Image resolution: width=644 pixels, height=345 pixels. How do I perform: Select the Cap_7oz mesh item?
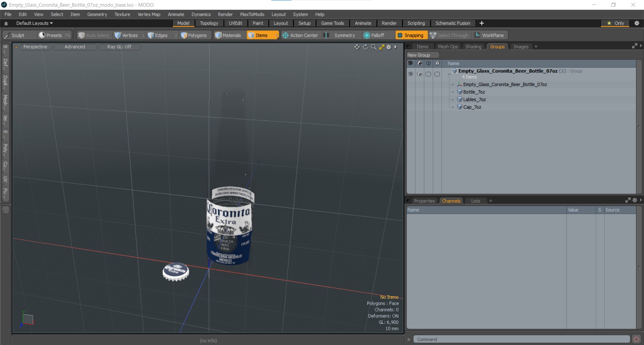(472, 107)
